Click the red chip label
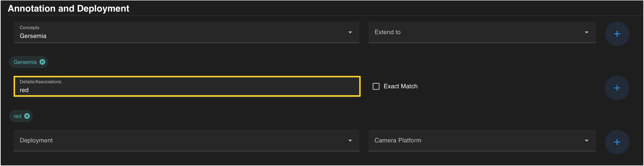Viewport: 644px width, 166px height. (x=17, y=116)
